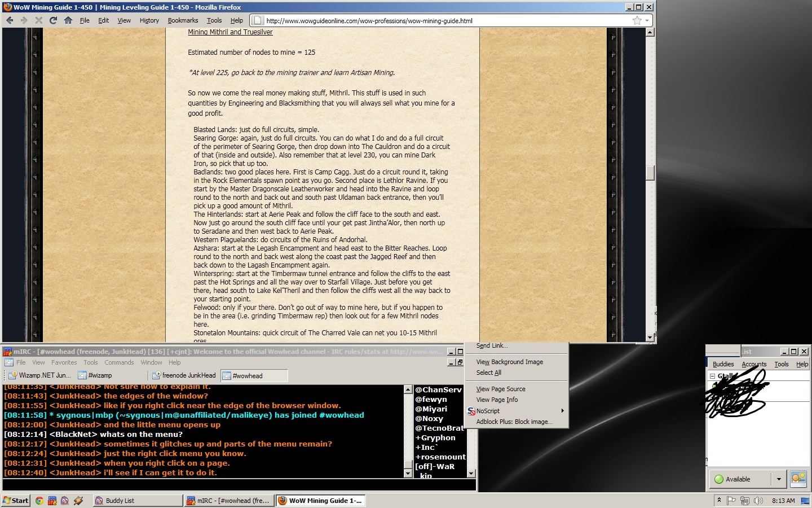Open the Firefox View menu
Viewport: 812px width, 508px height.
click(x=124, y=20)
